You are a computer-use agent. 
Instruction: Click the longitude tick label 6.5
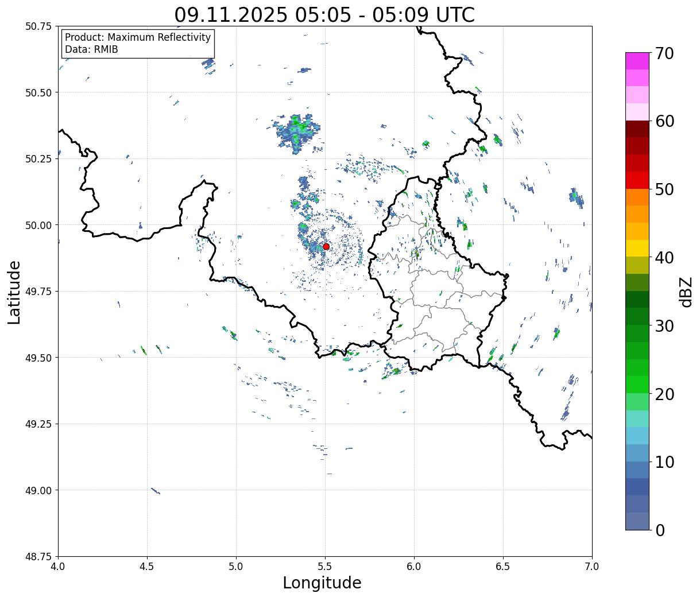click(503, 567)
